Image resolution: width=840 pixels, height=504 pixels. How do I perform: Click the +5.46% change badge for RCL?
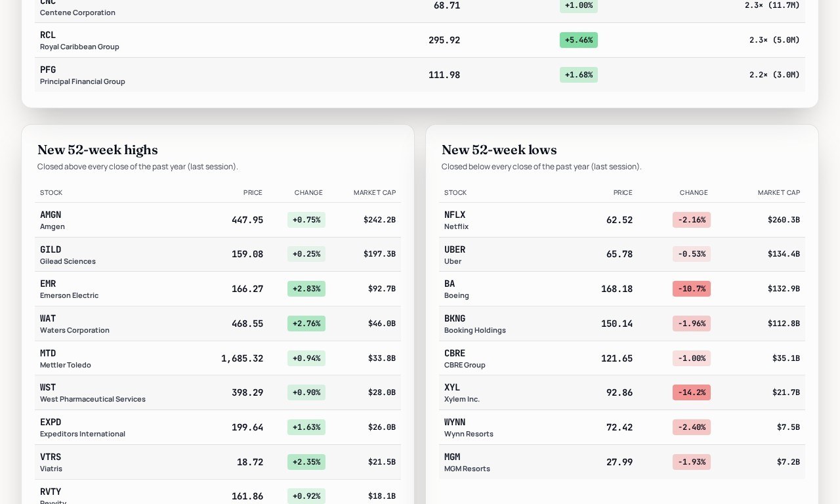tap(579, 40)
